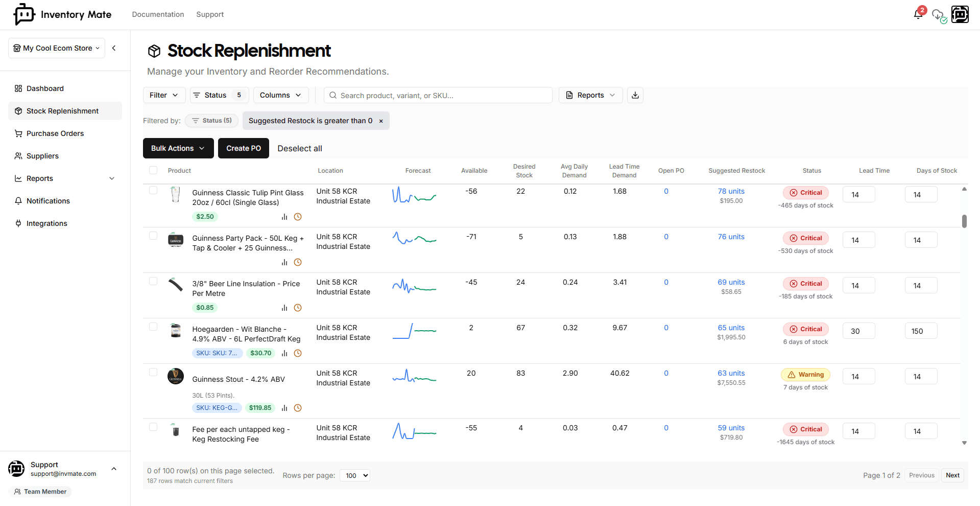
Task: Open Documentation in the top nav
Action: [x=158, y=14]
